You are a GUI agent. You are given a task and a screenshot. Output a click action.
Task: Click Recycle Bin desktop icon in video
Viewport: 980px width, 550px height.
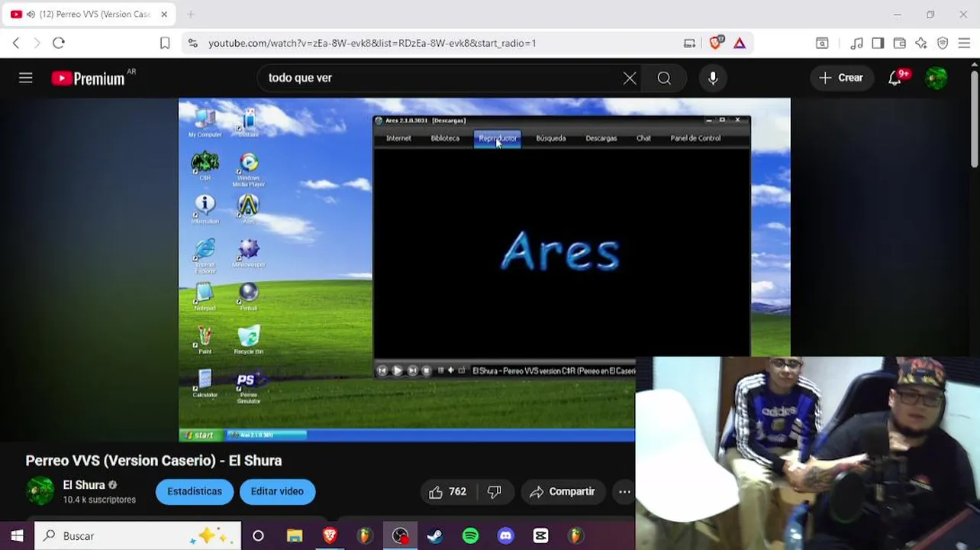point(248,340)
